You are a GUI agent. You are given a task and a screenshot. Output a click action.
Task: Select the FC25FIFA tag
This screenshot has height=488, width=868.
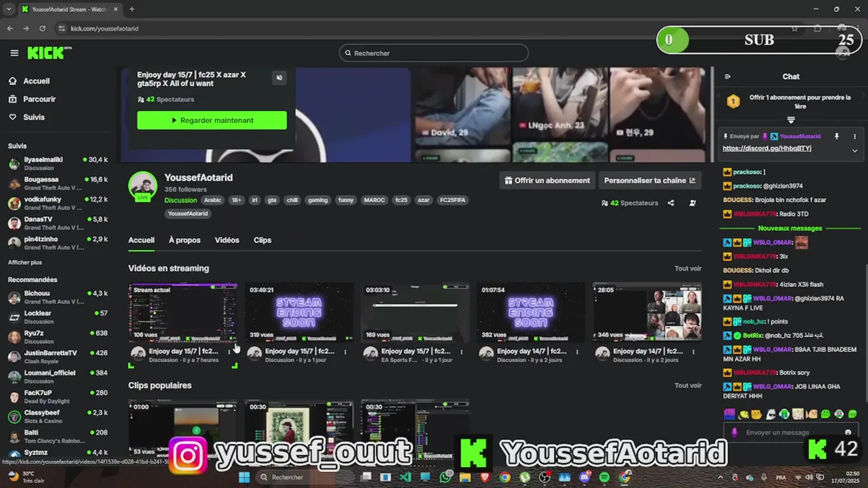coord(452,200)
